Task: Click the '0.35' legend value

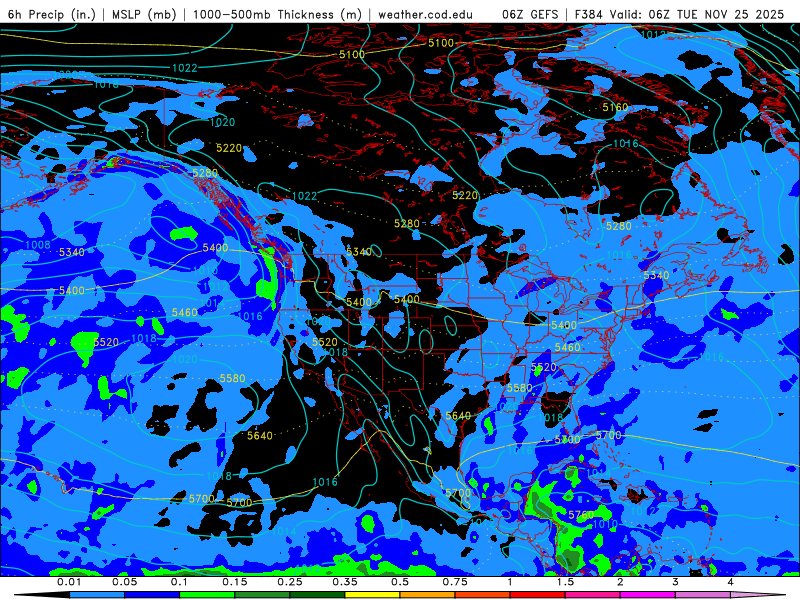Action: [x=345, y=582]
